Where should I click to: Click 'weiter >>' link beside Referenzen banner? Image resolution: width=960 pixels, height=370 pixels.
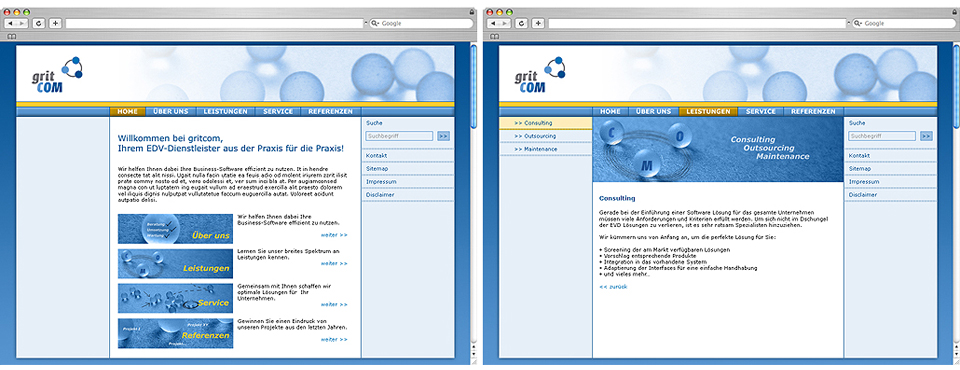pos(334,339)
